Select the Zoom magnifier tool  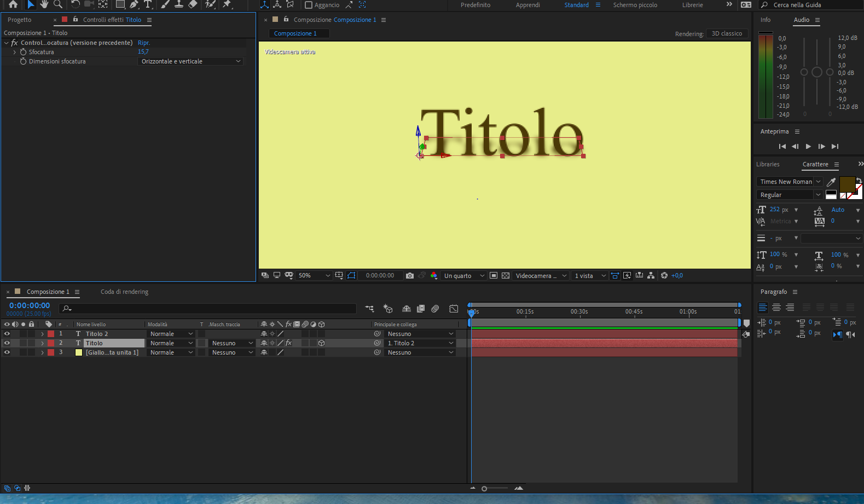point(57,4)
